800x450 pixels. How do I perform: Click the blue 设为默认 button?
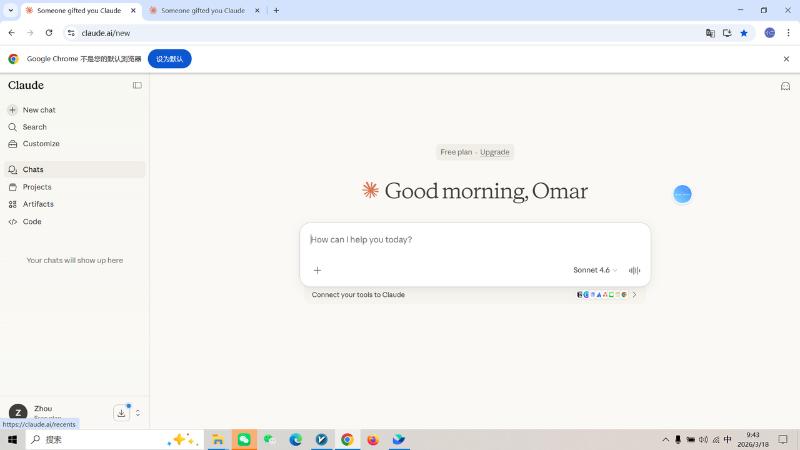coord(169,59)
